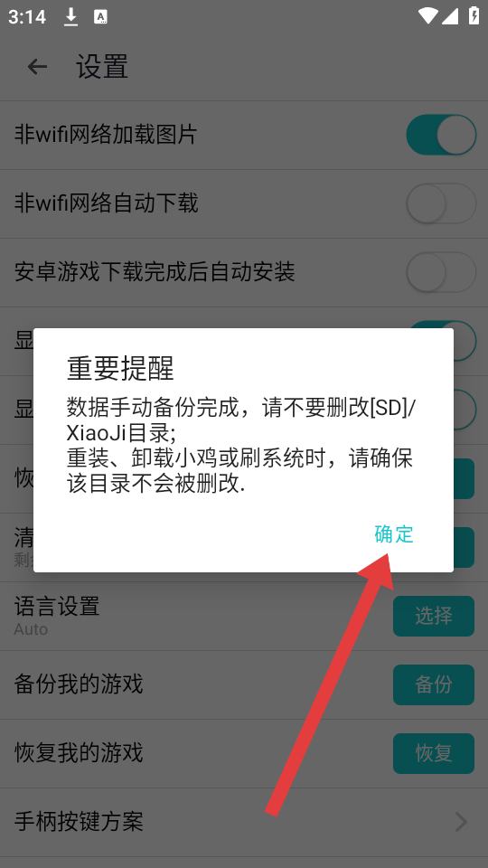Tap the wifi signal status icon
Screen dimensions: 488x868
point(428,16)
